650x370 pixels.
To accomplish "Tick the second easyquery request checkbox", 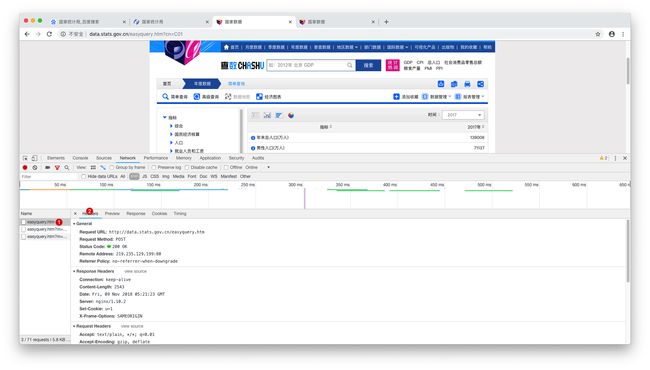I will click(24, 229).
